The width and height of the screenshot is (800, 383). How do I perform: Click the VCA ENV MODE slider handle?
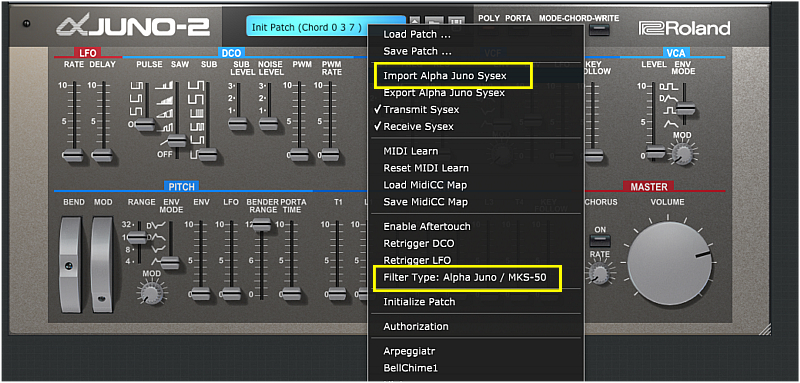(686, 109)
